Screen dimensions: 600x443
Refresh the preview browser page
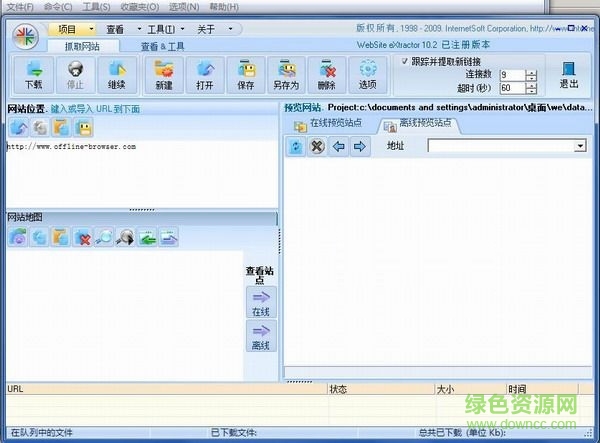pyautogui.click(x=296, y=146)
